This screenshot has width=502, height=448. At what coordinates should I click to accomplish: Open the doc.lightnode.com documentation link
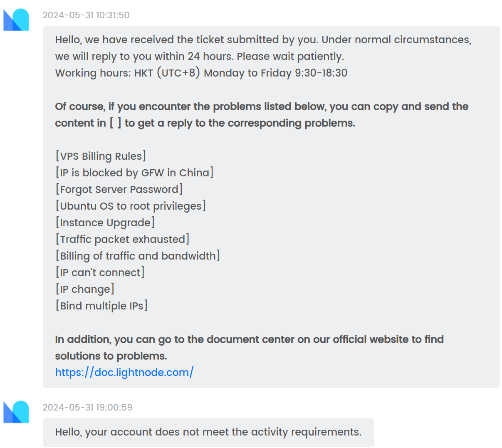124,372
